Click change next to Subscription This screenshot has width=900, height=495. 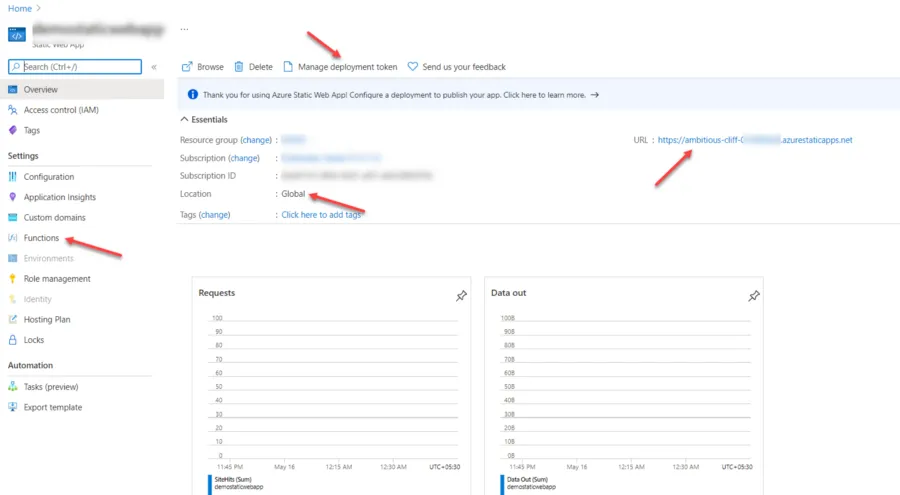click(244, 158)
